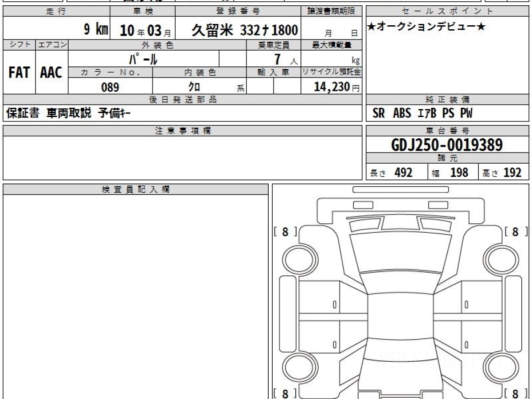Viewport: 532px width, 399px height.
Task: Click the "シフト" header cell
Action: pos(19,45)
